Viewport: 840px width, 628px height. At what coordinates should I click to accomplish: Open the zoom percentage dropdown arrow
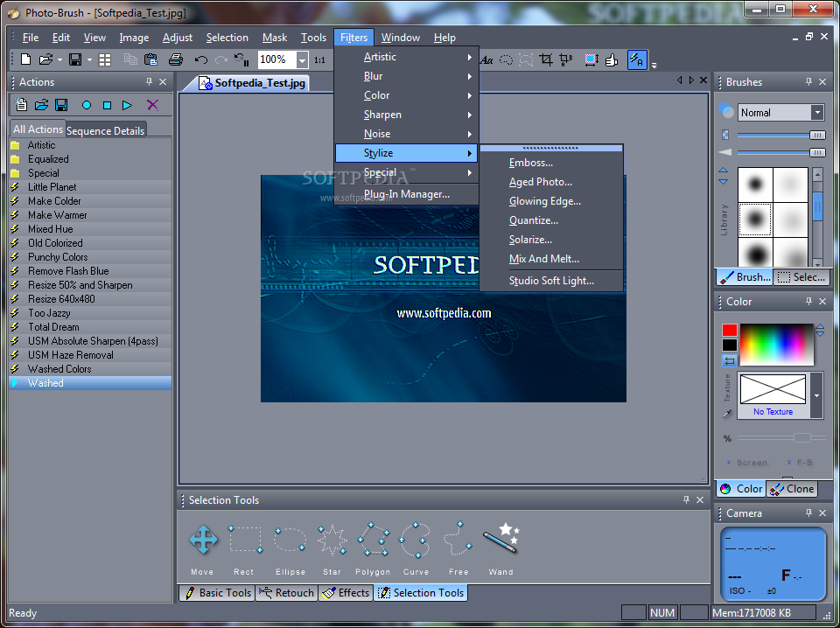pos(302,60)
